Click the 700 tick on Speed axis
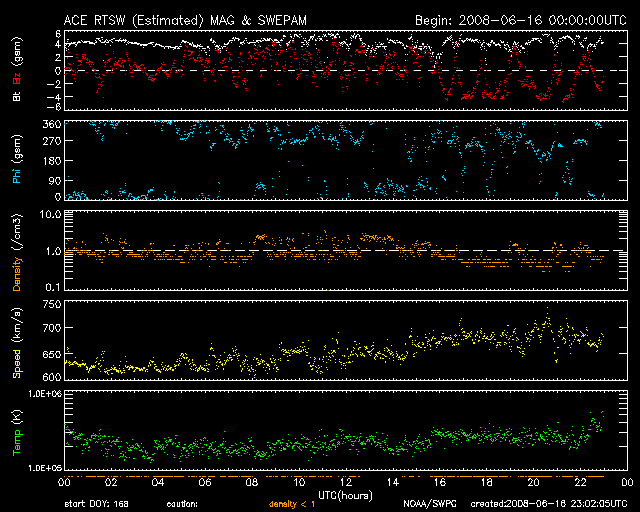 click(47, 328)
